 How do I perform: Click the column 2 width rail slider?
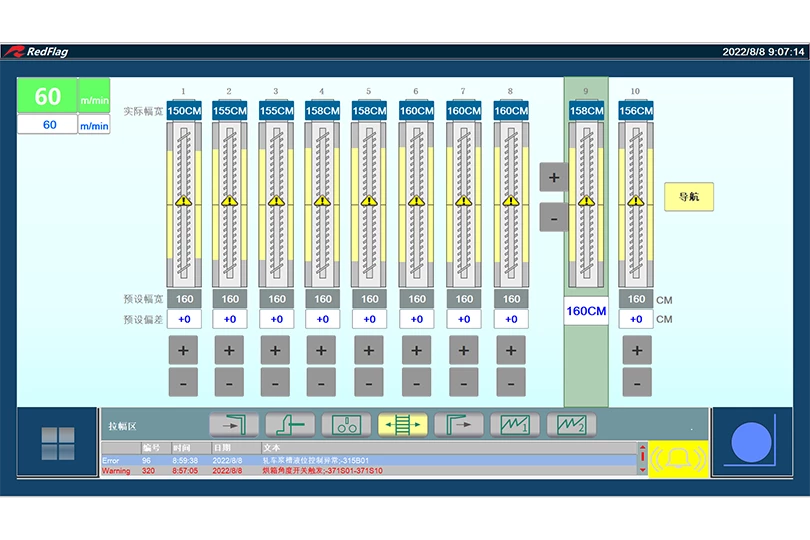[x=229, y=204]
